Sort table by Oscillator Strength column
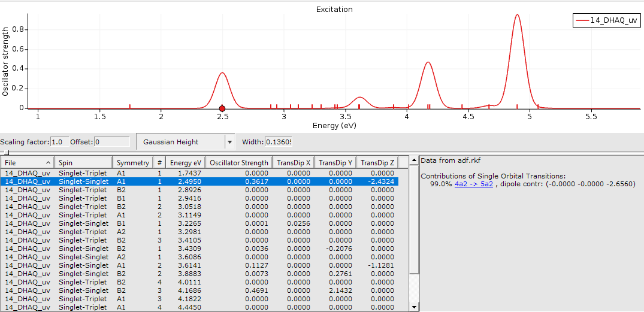The width and height of the screenshot is (644, 312). [x=239, y=163]
